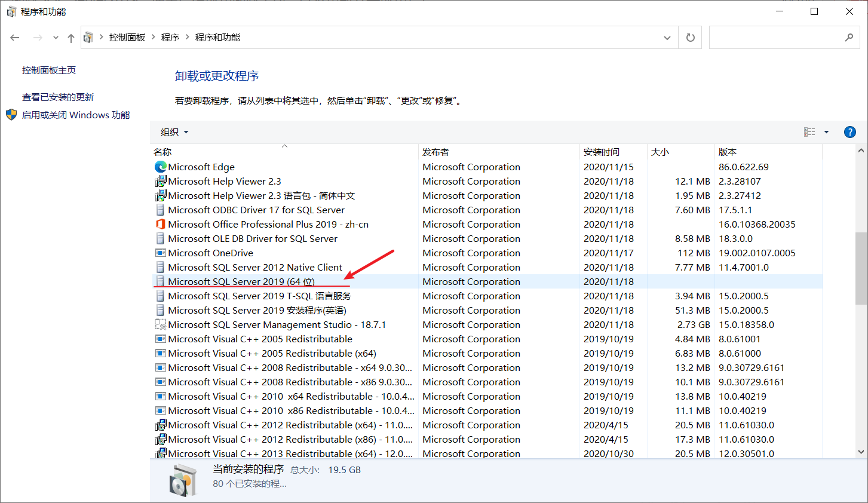Click the Microsoft Edge program icon
This screenshot has width=868, height=503.
[160, 167]
